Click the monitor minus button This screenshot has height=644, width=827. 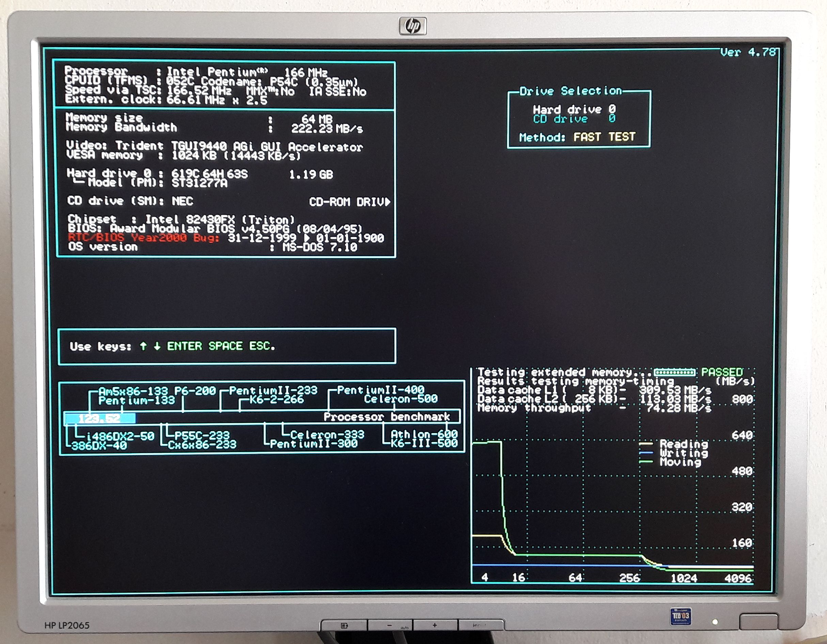click(390, 626)
